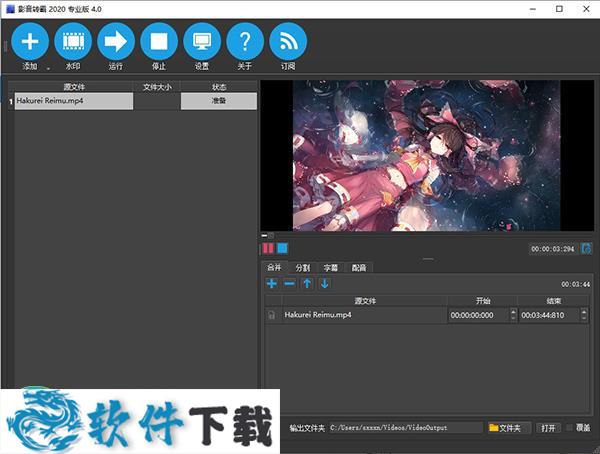Click the 00:03:44 total duration label
Screen dimensions: 600x454
point(576,284)
